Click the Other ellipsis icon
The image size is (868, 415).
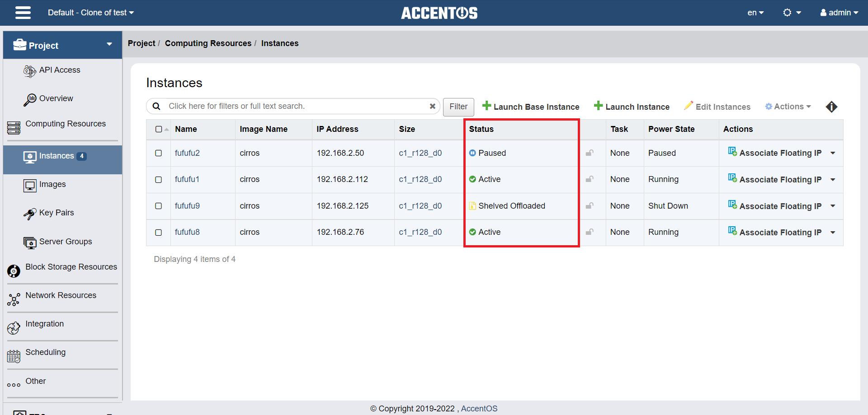(x=14, y=385)
